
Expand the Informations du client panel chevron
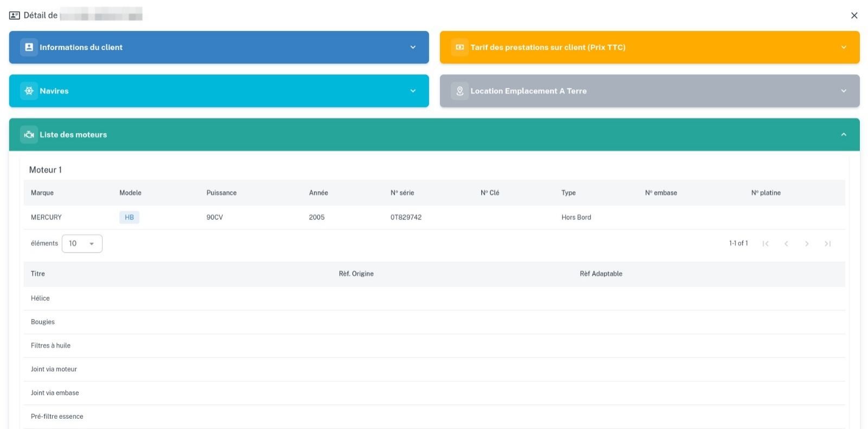pos(413,47)
